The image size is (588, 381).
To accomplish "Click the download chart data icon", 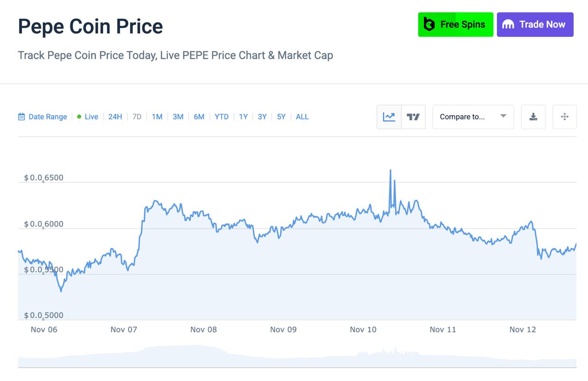I will click(x=533, y=117).
